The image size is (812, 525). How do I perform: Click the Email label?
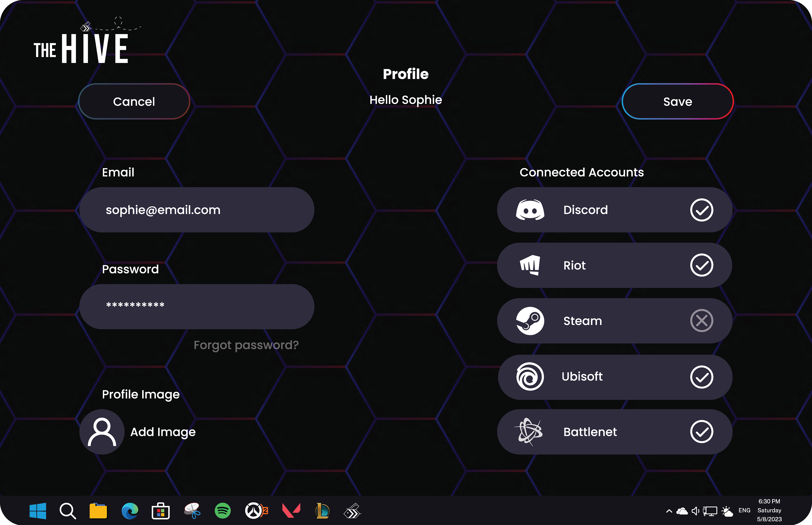click(118, 173)
